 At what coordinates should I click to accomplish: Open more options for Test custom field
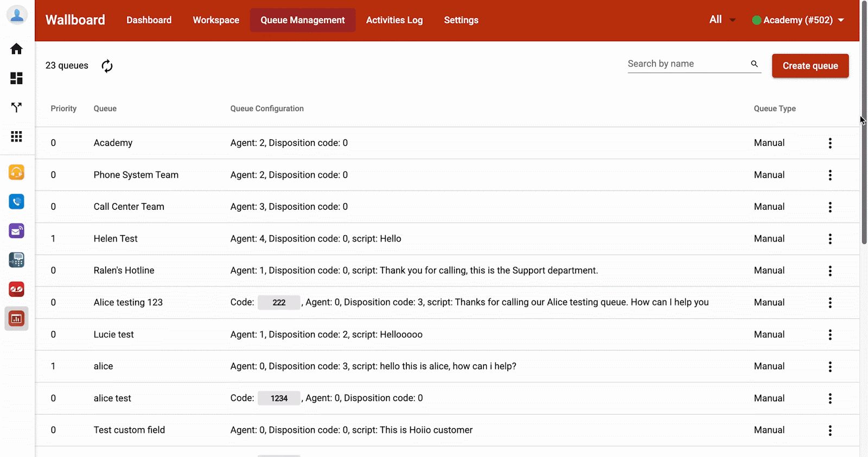click(830, 430)
